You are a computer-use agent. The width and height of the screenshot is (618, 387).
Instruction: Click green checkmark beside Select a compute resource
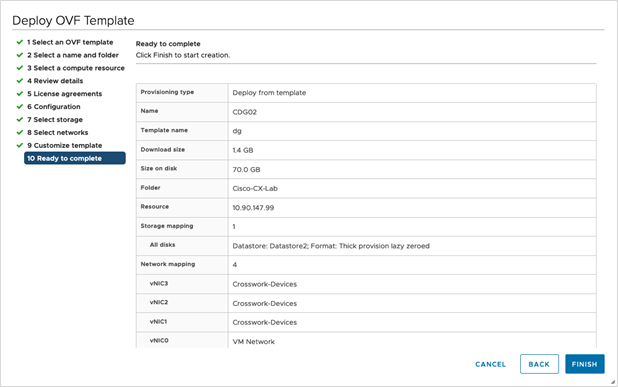(20, 68)
